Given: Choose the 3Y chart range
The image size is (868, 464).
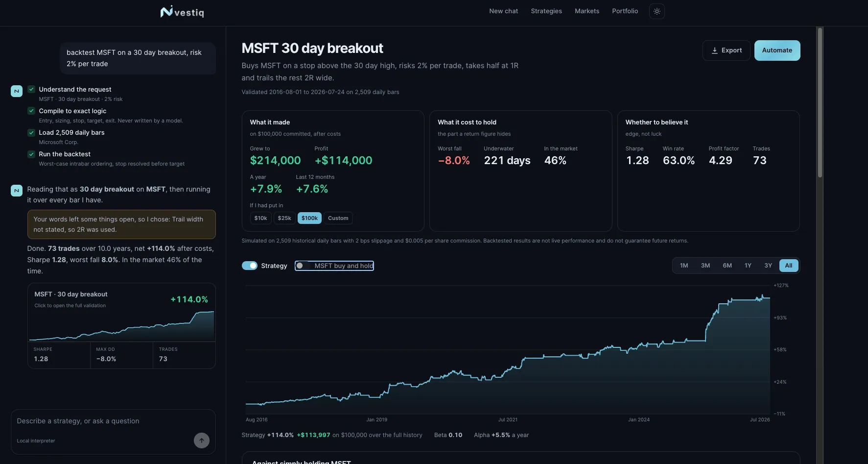Looking at the screenshot, I should (768, 266).
